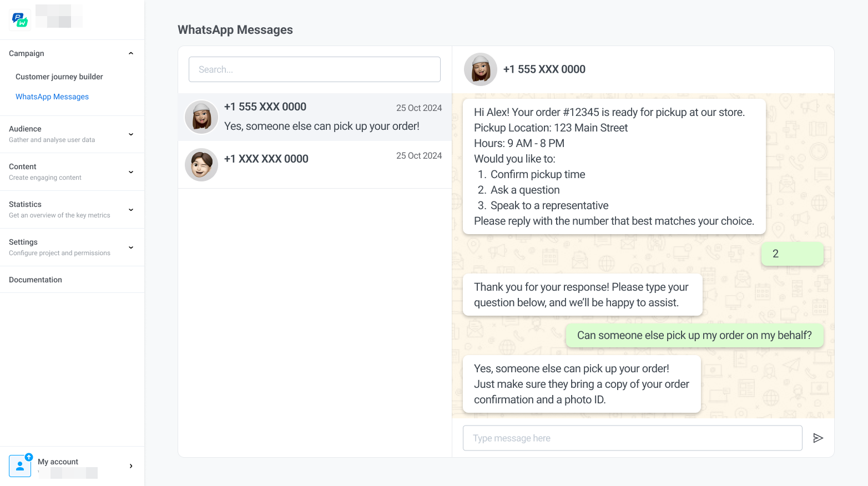The height and width of the screenshot is (486, 868).
Task: Expand the Statistics section
Action: (131, 210)
